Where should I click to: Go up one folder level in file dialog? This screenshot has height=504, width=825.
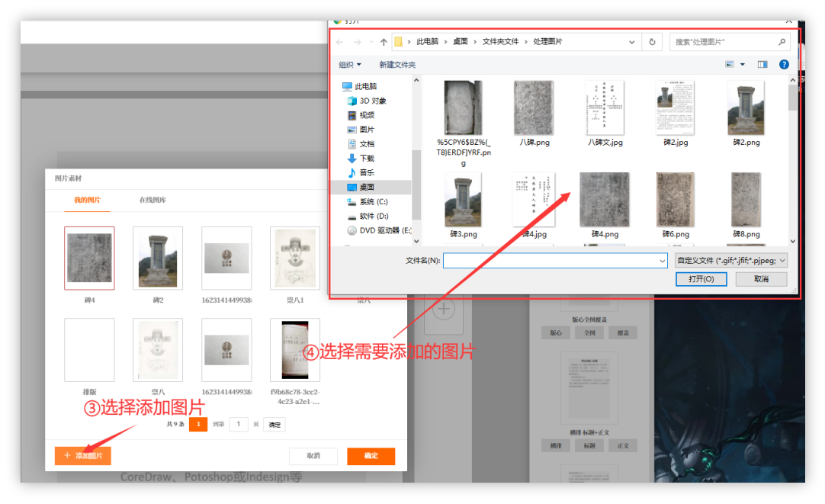click(384, 42)
